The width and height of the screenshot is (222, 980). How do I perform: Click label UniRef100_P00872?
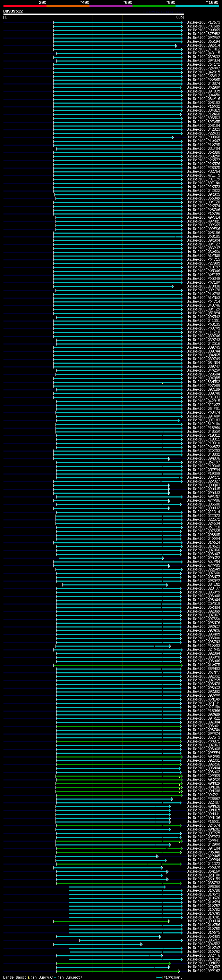(x=203, y=447)
